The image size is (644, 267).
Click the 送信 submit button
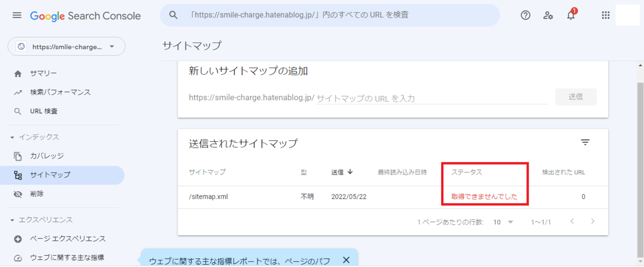pyautogui.click(x=575, y=97)
